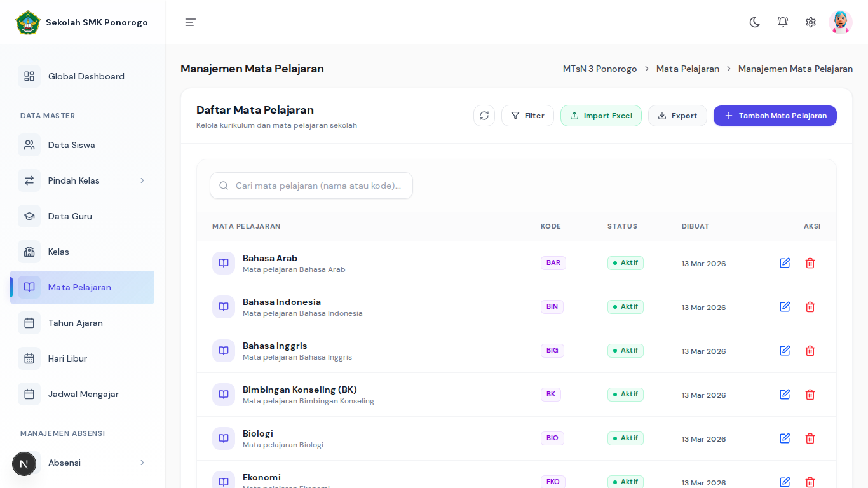
Task: Open the Filter options
Action: pos(527,116)
